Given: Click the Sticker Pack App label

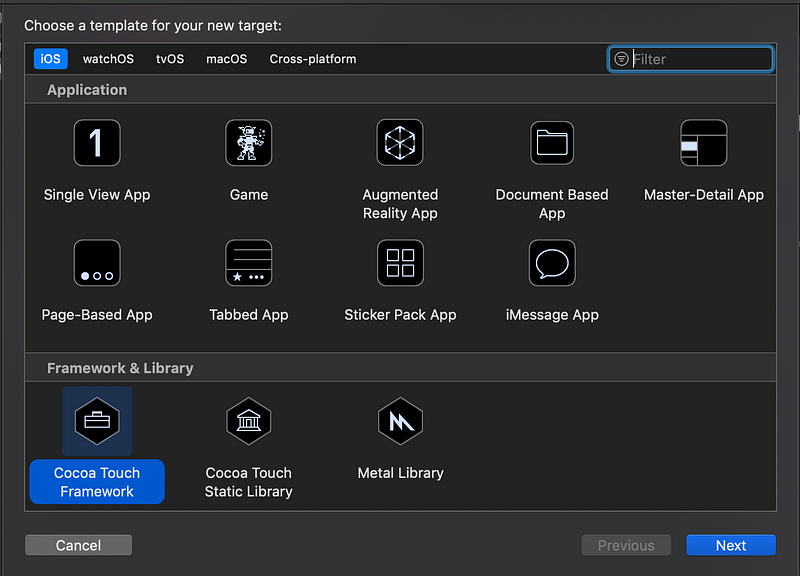Looking at the screenshot, I should (400, 315).
